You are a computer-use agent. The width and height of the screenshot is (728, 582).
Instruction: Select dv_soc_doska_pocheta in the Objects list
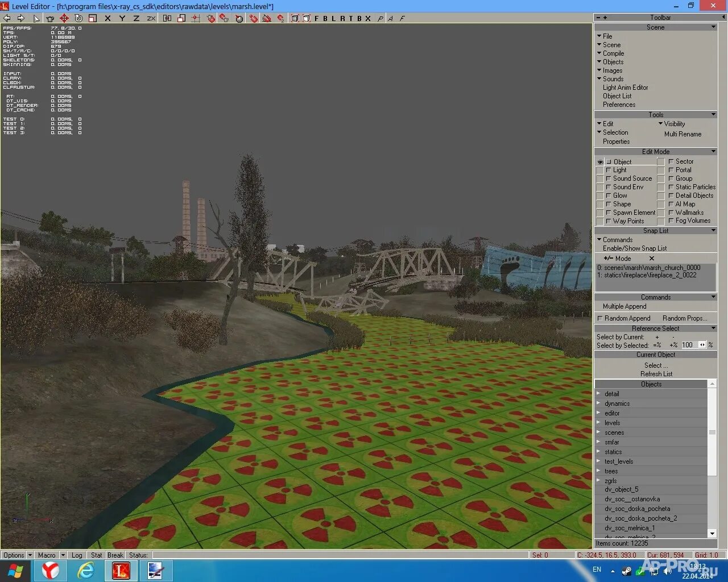pos(638,509)
